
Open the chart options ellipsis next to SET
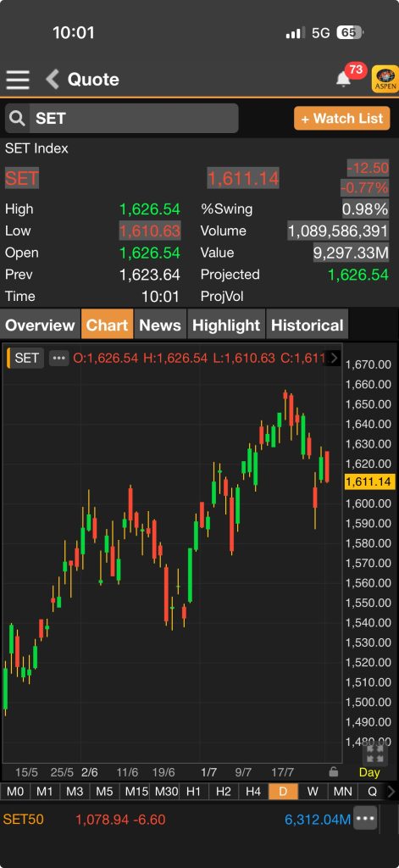tap(58, 359)
